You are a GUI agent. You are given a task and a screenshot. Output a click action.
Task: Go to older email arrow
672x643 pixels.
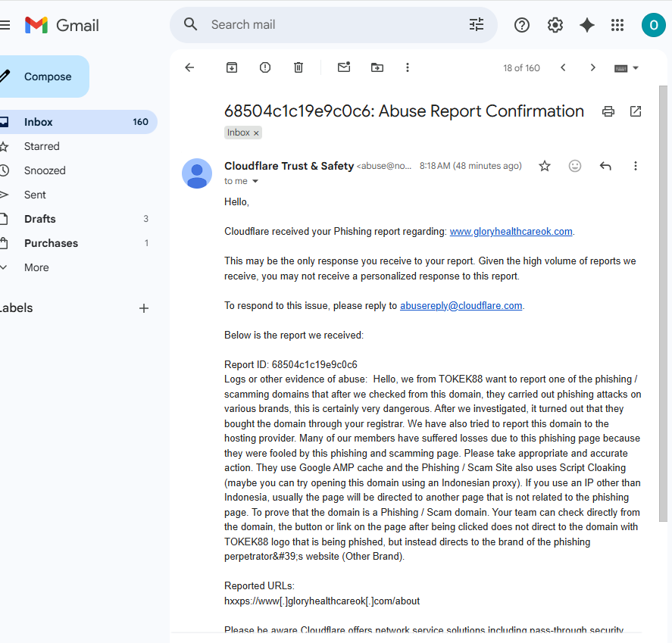point(592,67)
